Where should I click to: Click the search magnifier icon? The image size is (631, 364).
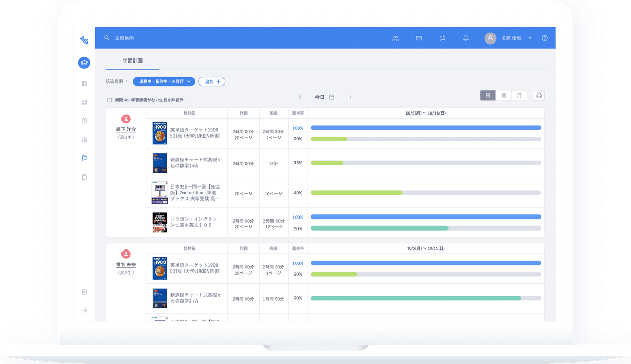point(107,38)
